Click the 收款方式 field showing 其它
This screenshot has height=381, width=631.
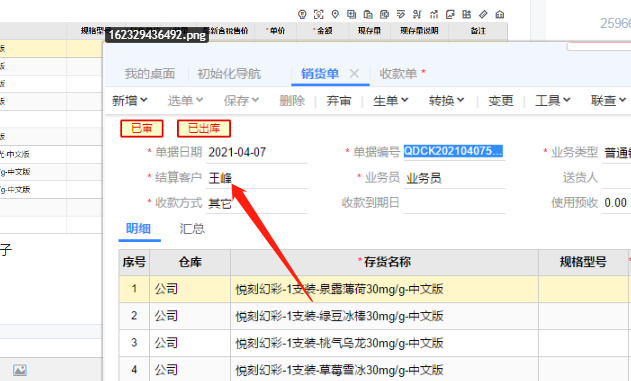click(x=257, y=203)
